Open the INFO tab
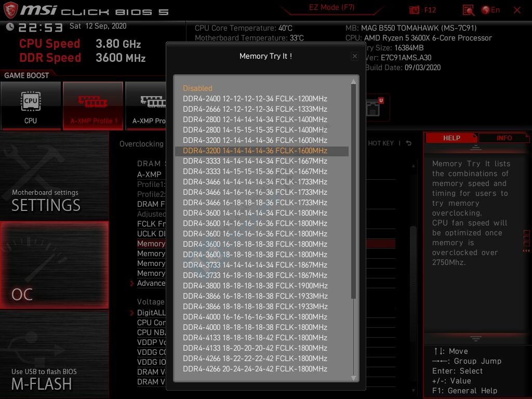The width and height of the screenshot is (532, 399). click(x=504, y=138)
